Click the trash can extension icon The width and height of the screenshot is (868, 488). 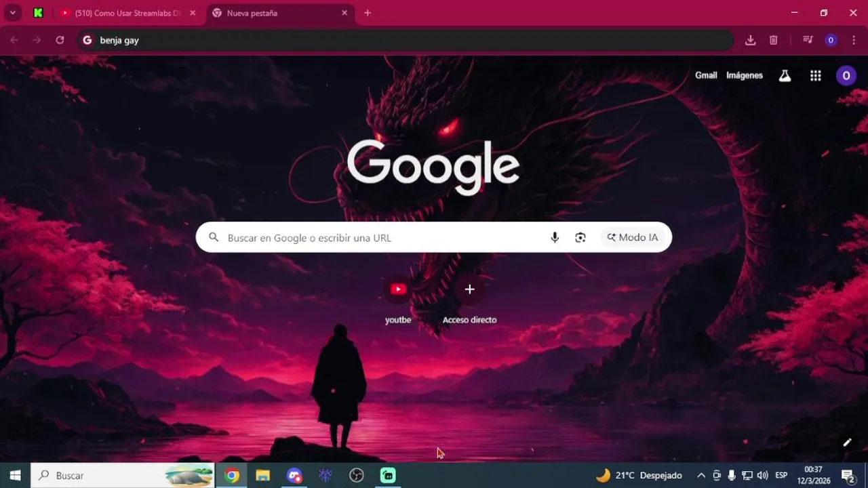pos(773,40)
